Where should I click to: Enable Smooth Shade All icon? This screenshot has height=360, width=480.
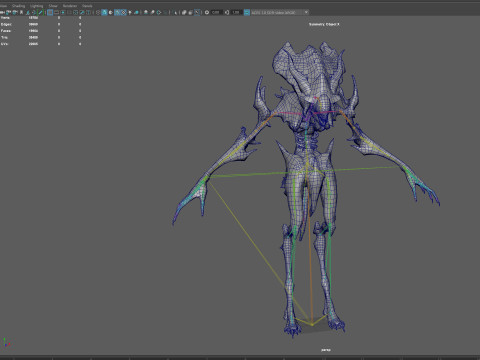pyautogui.click(x=104, y=12)
